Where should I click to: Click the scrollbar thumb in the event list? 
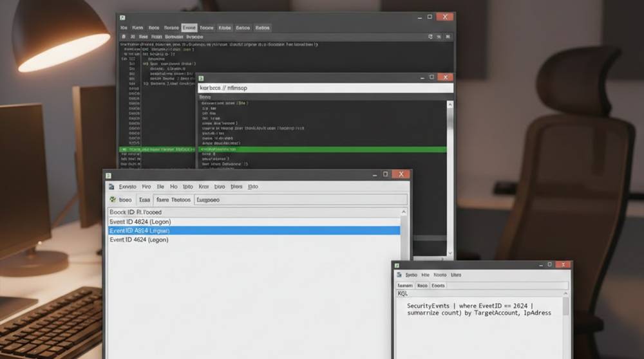point(404,238)
